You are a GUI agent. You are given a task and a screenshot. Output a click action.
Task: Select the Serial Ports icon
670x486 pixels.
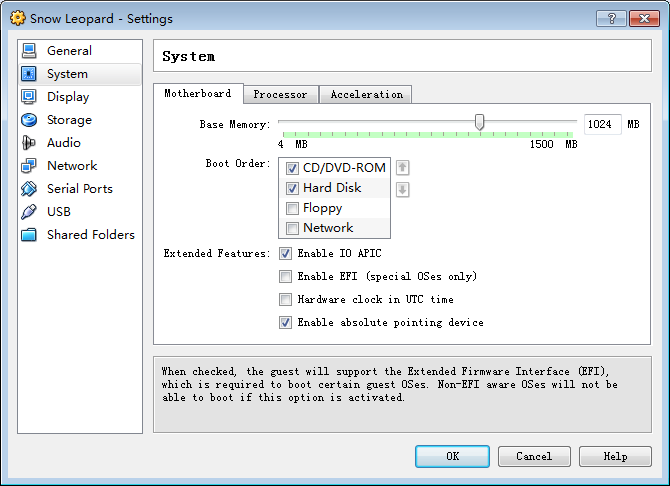(x=29, y=189)
